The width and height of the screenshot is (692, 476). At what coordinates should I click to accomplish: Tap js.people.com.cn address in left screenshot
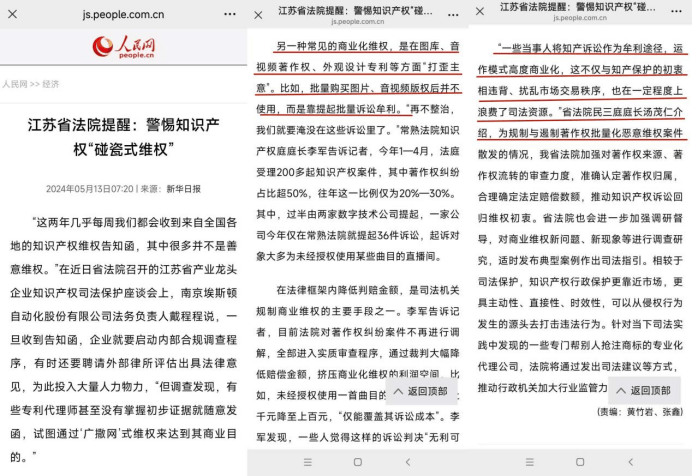tap(123, 14)
